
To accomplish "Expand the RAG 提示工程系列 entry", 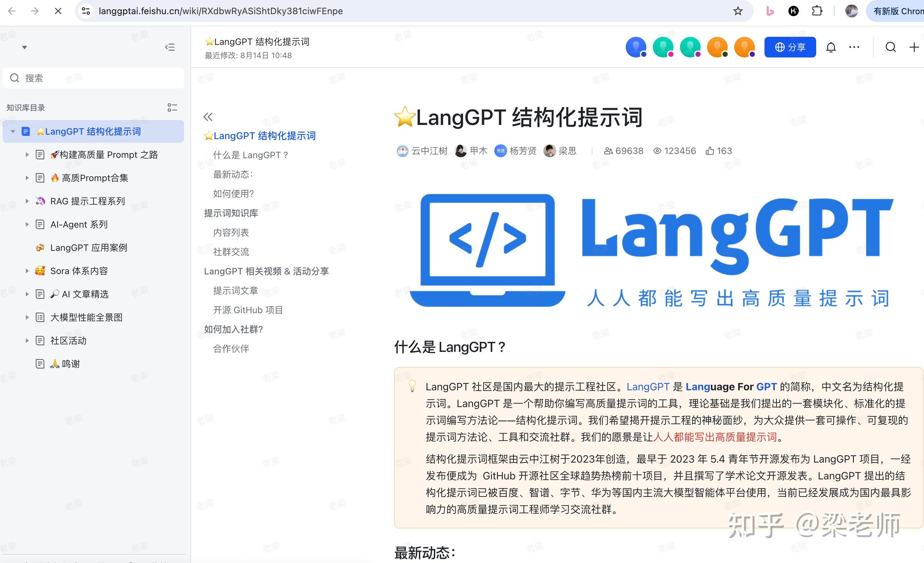I will pos(27,201).
